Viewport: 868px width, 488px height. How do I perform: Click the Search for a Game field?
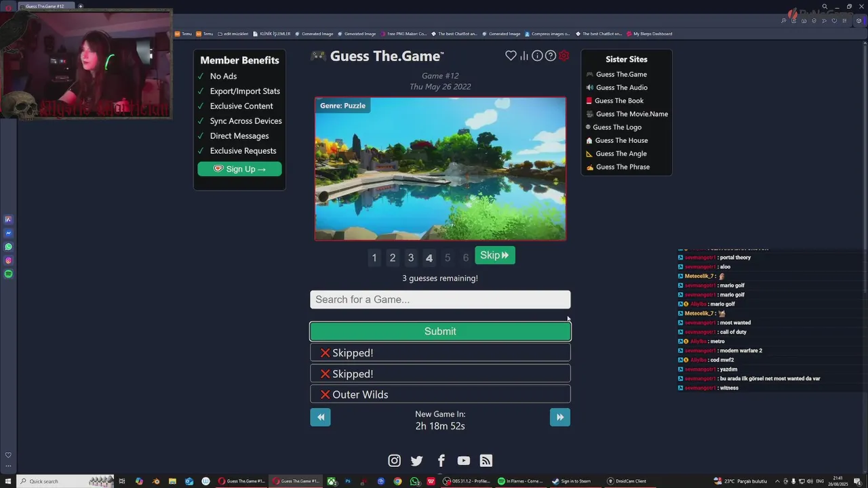tap(440, 300)
